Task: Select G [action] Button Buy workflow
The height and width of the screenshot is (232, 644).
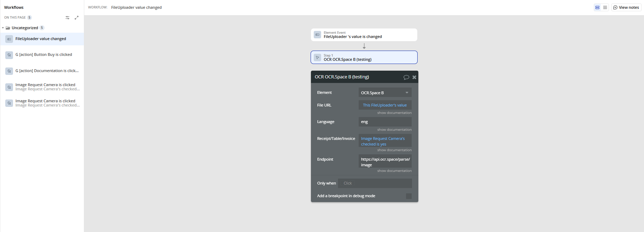Action: [x=44, y=55]
